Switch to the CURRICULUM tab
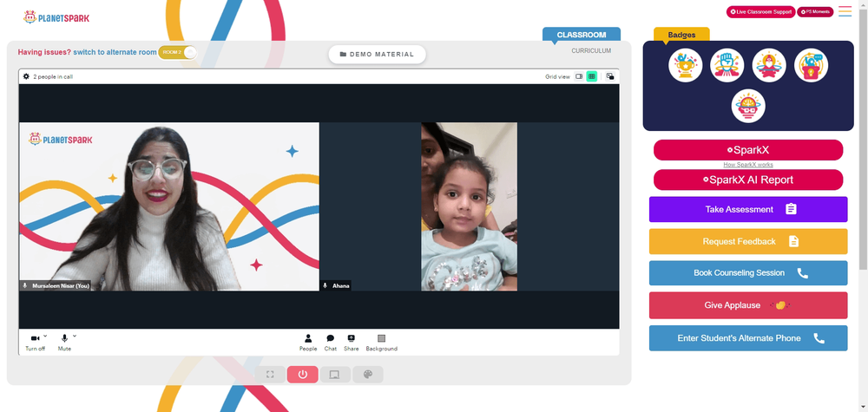This screenshot has width=868, height=412. [591, 51]
